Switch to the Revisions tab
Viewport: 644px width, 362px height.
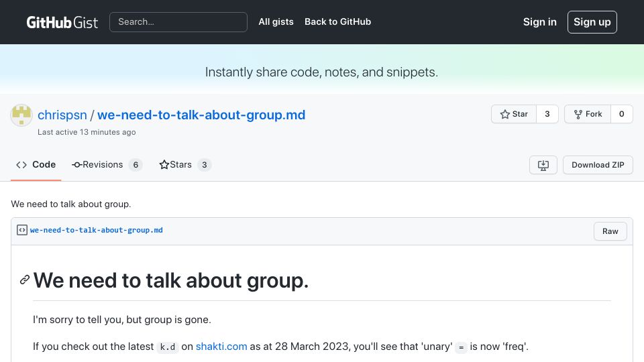(107, 165)
